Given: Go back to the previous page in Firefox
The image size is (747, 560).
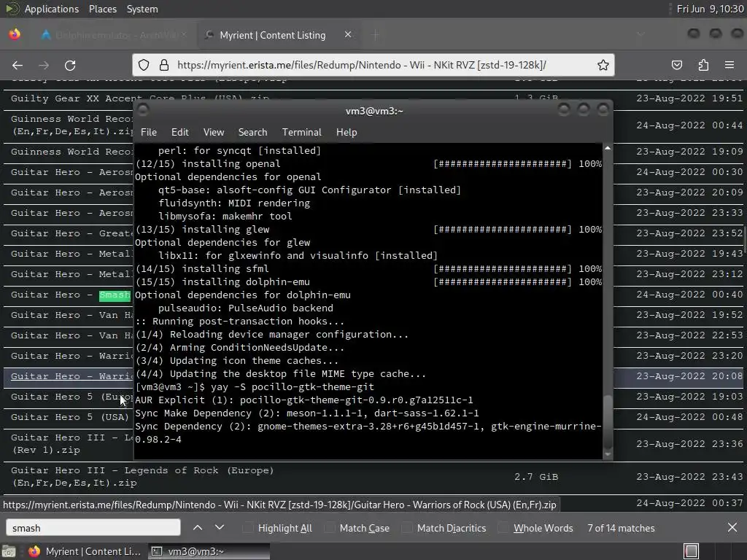Looking at the screenshot, I should [18, 65].
